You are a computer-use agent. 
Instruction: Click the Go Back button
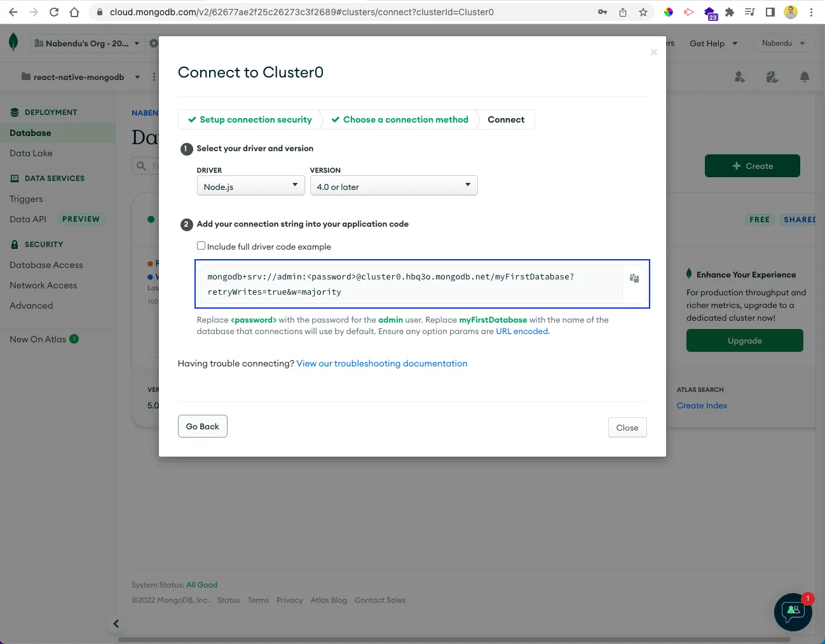click(x=203, y=426)
